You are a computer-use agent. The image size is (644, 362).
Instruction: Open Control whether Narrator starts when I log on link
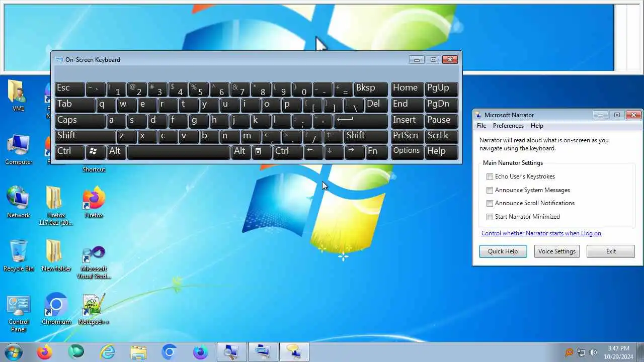[x=541, y=233]
